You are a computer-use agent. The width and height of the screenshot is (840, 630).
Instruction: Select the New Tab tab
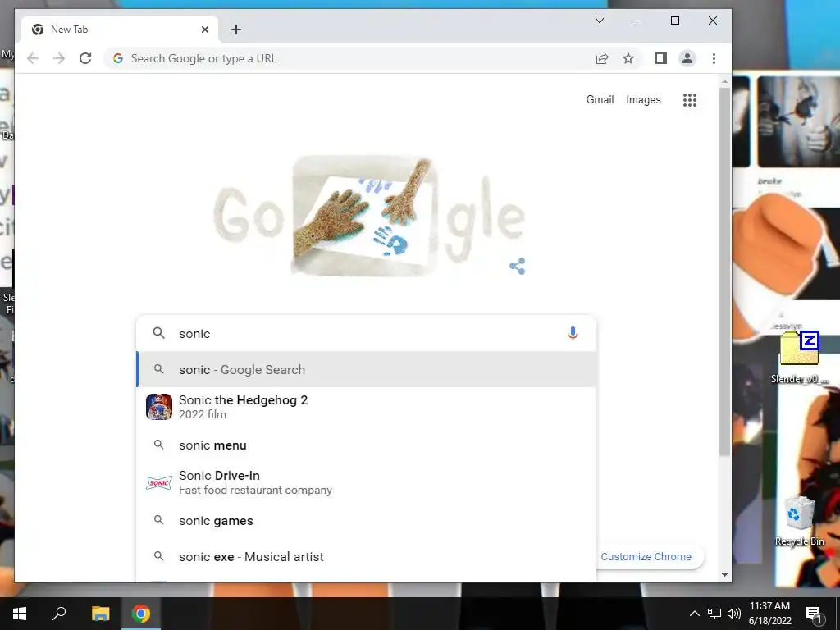coord(120,30)
